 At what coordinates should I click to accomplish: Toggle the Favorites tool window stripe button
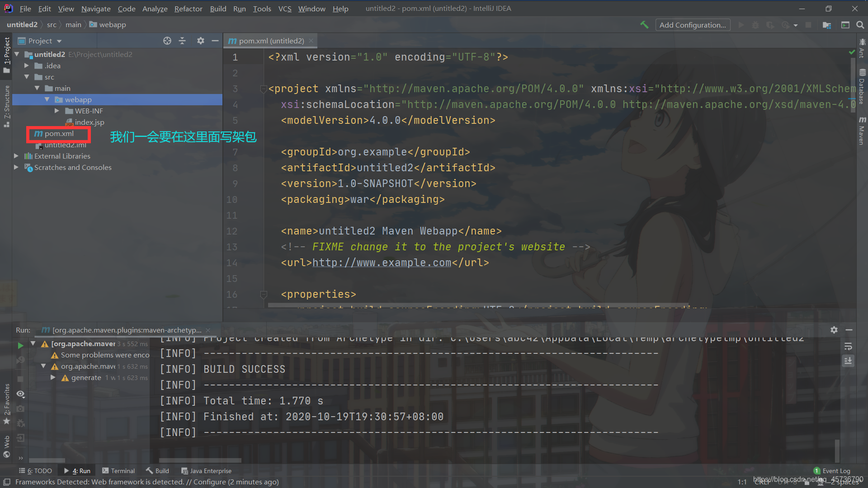click(6, 404)
